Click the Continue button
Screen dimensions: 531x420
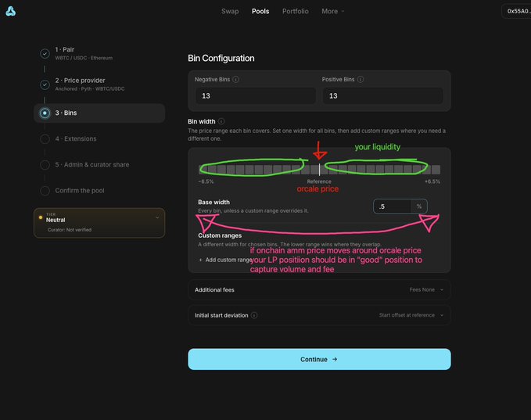point(319,359)
